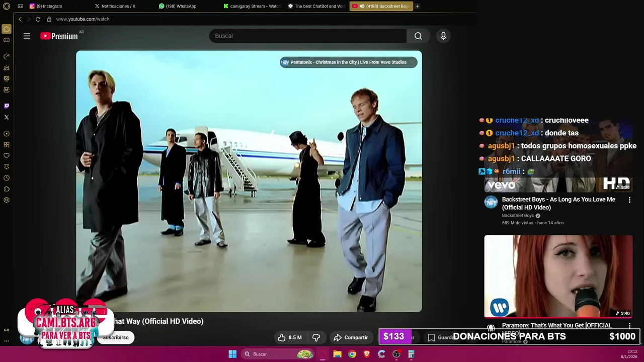Open Settings gear icon in Opera sidebar

[x=7, y=200]
